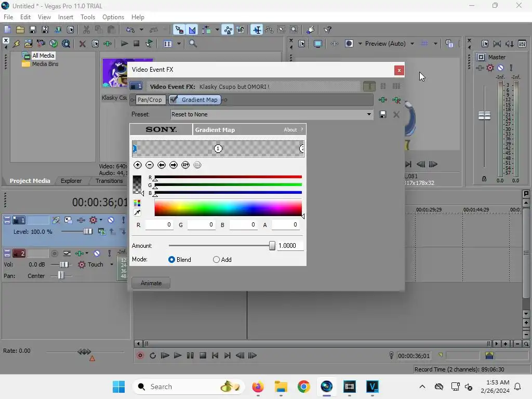Open the Tools menu
The image size is (532, 399).
tap(87, 17)
